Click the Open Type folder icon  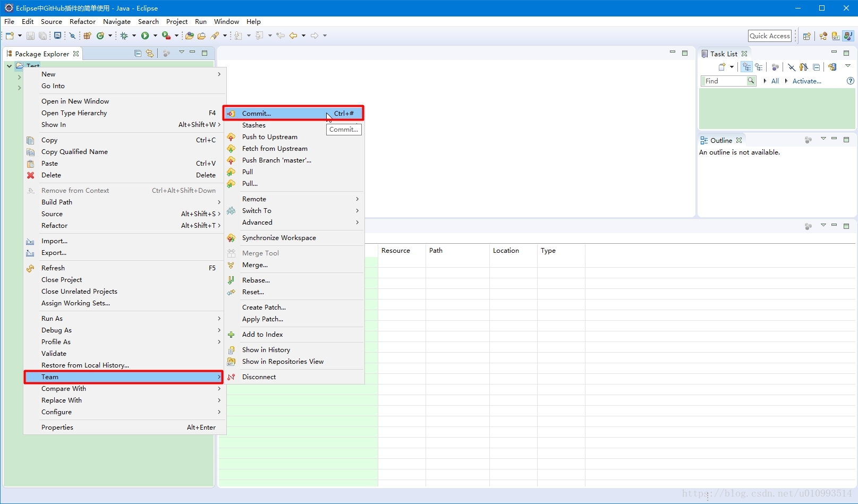190,36
